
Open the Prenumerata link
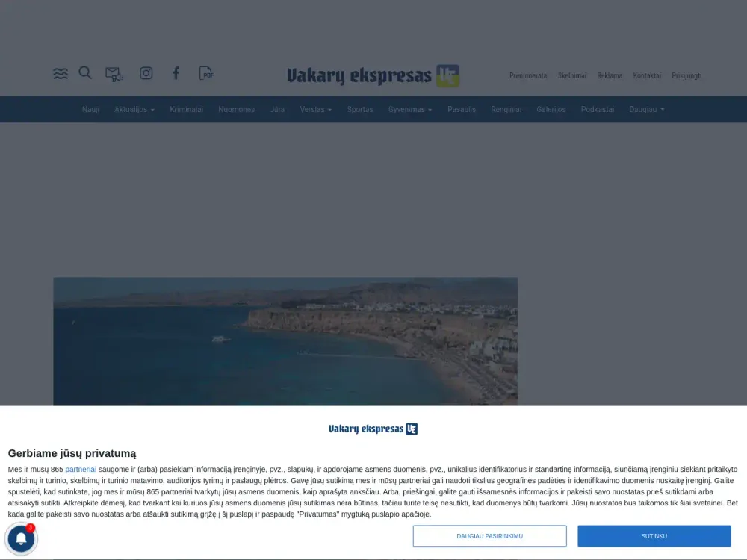click(528, 75)
